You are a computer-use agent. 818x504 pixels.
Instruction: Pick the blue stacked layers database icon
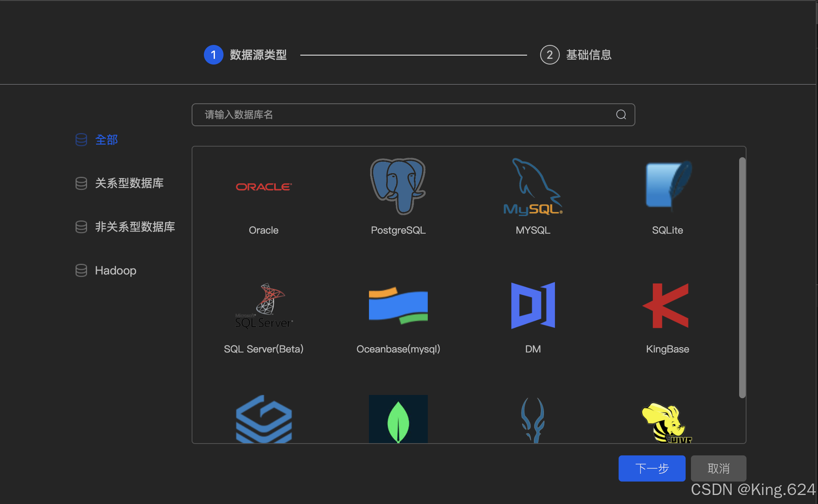pos(264,419)
